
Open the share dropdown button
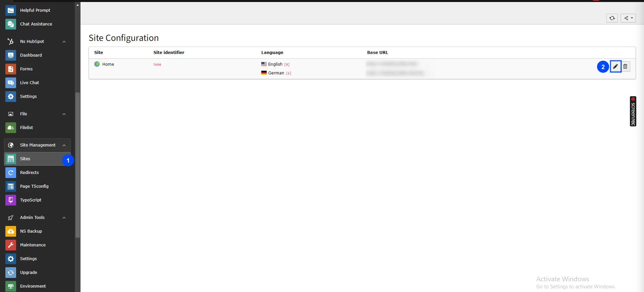pyautogui.click(x=628, y=18)
